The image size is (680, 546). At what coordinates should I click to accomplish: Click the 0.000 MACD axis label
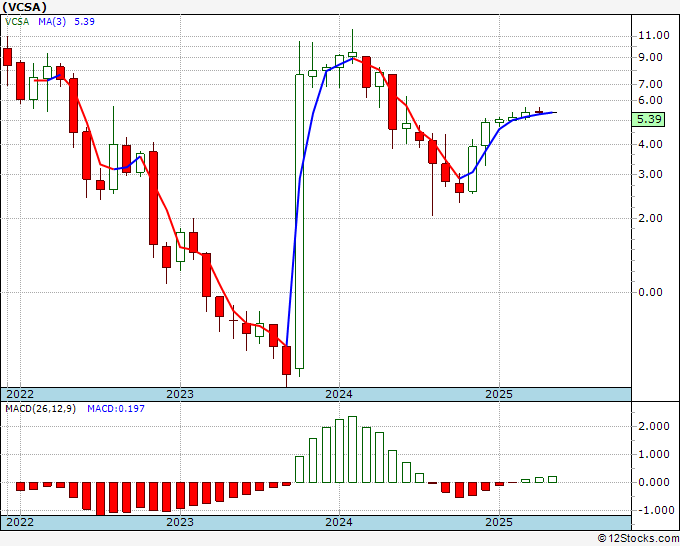pyautogui.click(x=654, y=482)
